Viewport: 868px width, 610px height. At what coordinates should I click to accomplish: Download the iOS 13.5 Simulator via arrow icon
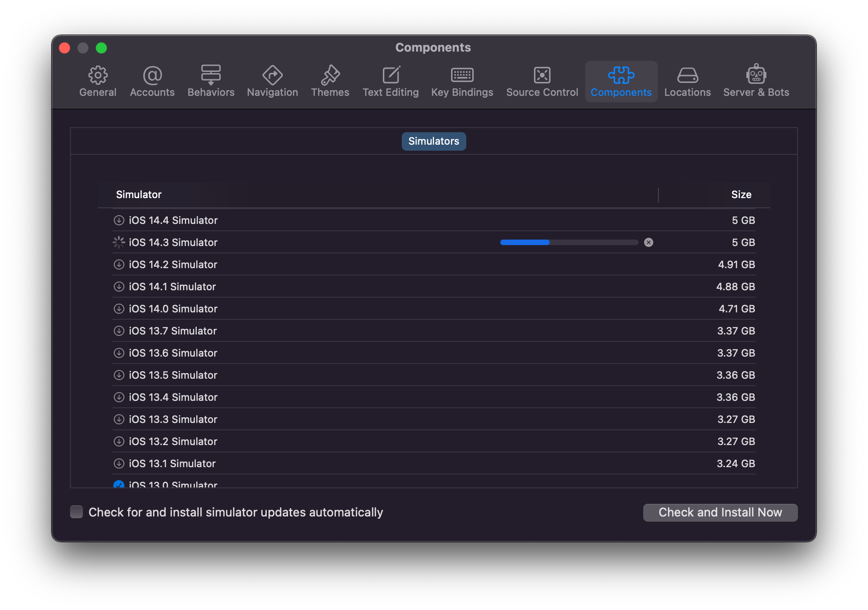click(x=119, y=375)
